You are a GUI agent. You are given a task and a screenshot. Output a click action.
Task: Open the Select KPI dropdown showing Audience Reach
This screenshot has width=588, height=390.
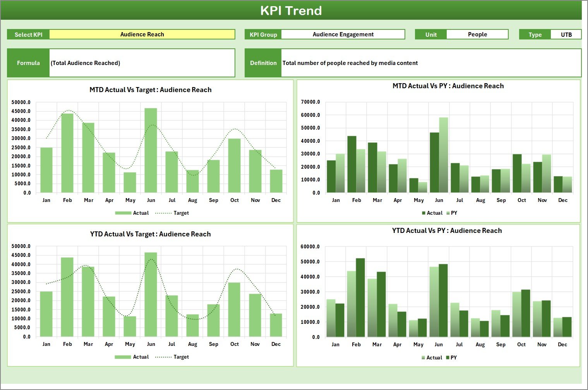(x=142, y=34)
